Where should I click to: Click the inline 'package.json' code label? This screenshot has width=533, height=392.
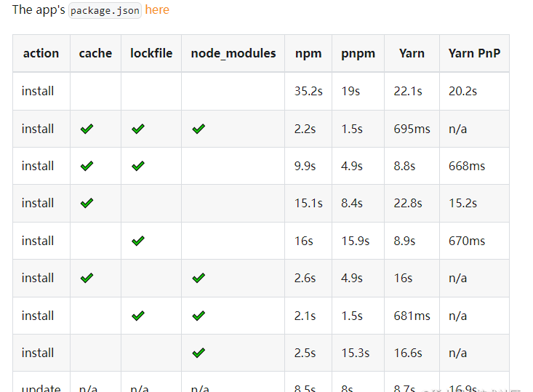coord(105,10)
